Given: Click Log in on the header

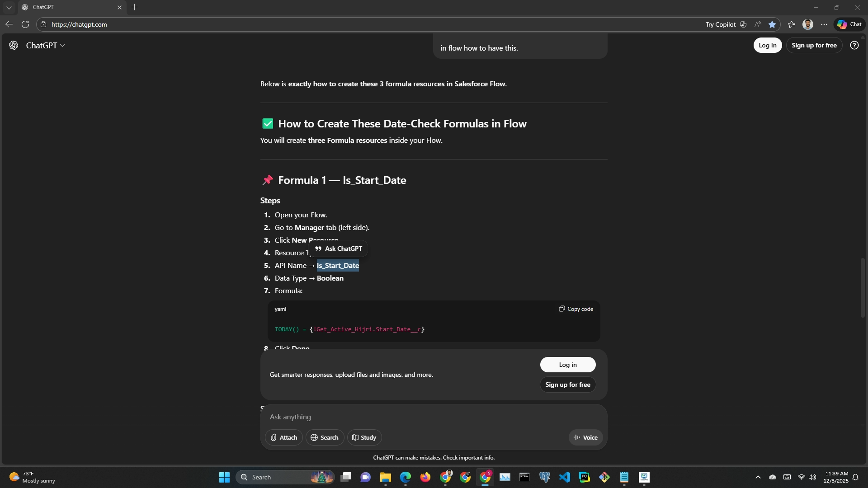Looking at the screenshot, I should coord(767,45).
